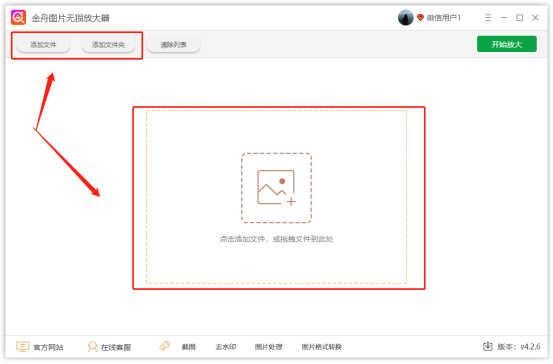Maximize the application window
This screenshot has height=364, width=553.
[519, 18]
